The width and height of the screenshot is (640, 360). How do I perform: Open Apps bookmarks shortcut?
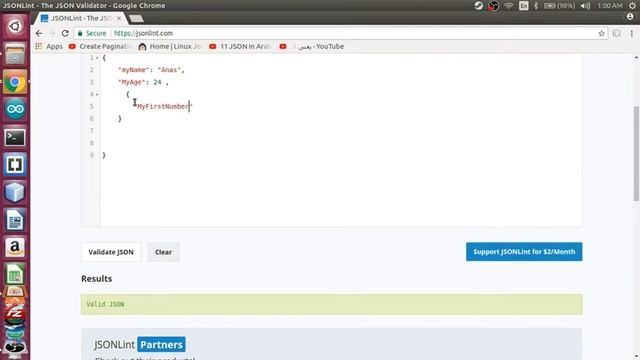[x=49, y=47]
